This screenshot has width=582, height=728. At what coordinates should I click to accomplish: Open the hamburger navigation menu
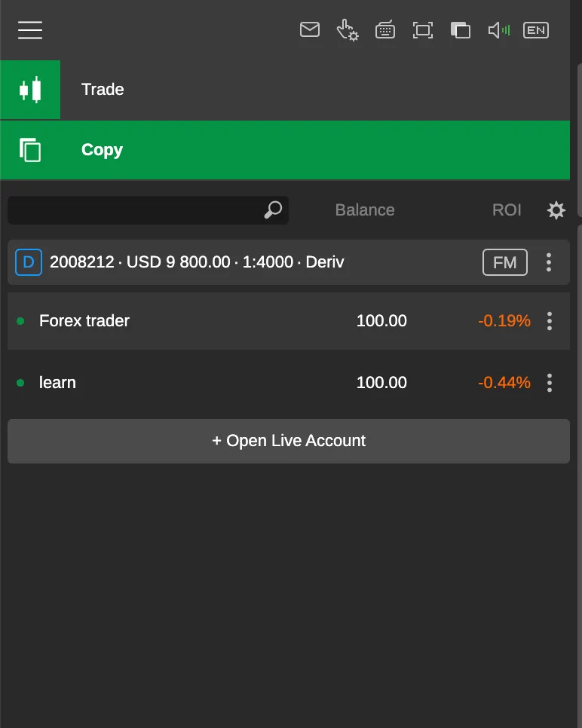click(30, 30)
